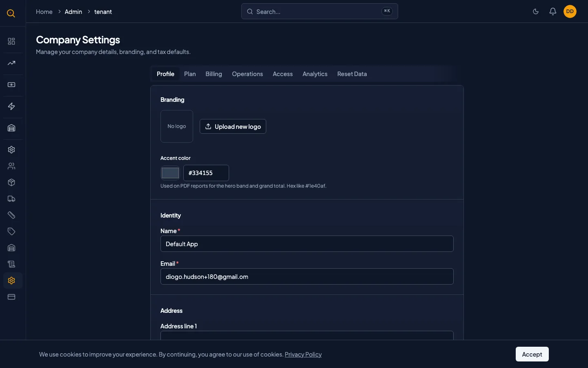
Task: Switch to the Reset Data tab
Action: (352, 74)
